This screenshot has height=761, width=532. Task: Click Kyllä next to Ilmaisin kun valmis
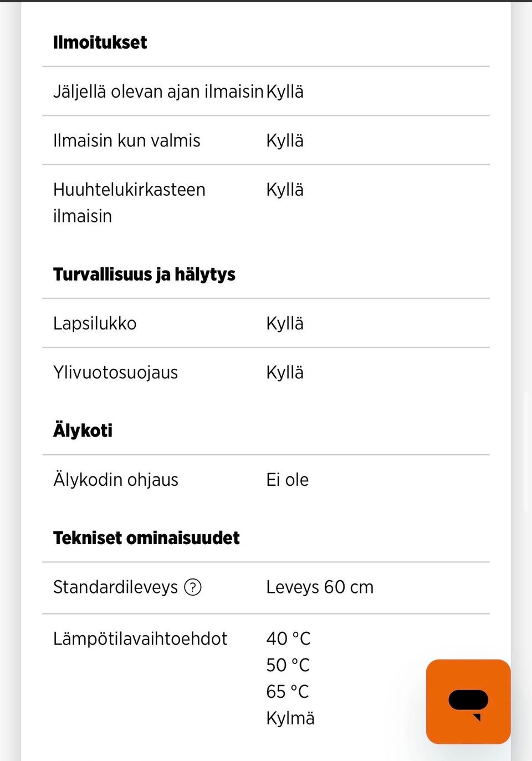(x=285, y=140)
